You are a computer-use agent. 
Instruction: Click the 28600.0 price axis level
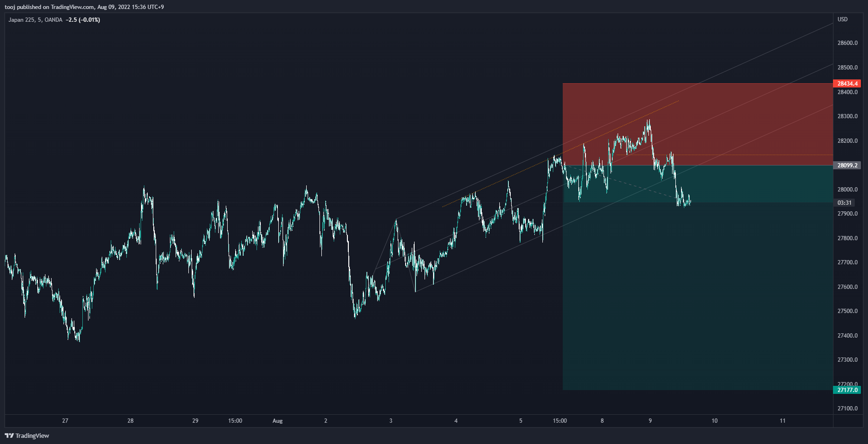point(847,43)
